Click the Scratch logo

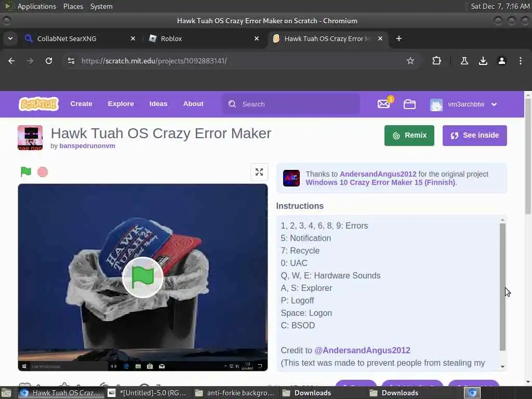(x=38, y=104)
